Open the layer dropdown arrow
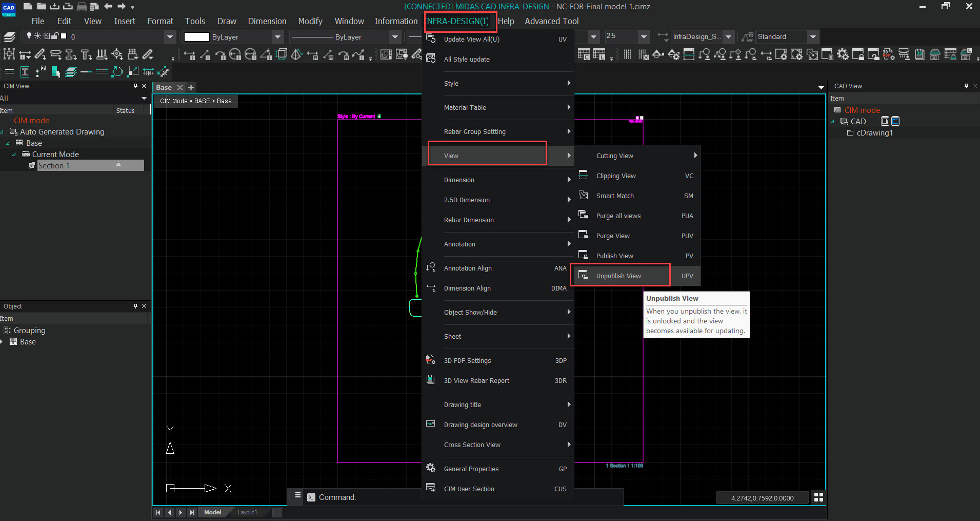980x521 pixels. pyautogui.click(x=170, y=36)
